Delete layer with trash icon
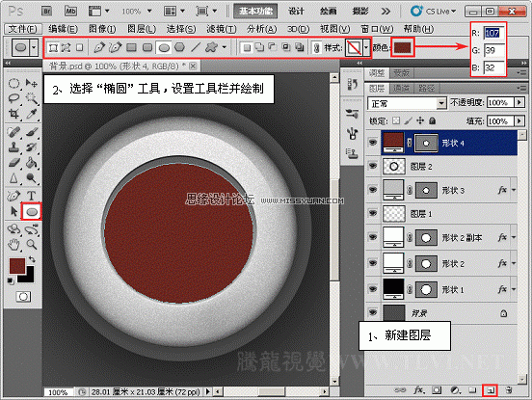Image resolution: width=532 pixels, height=400 pixels. 508,390
